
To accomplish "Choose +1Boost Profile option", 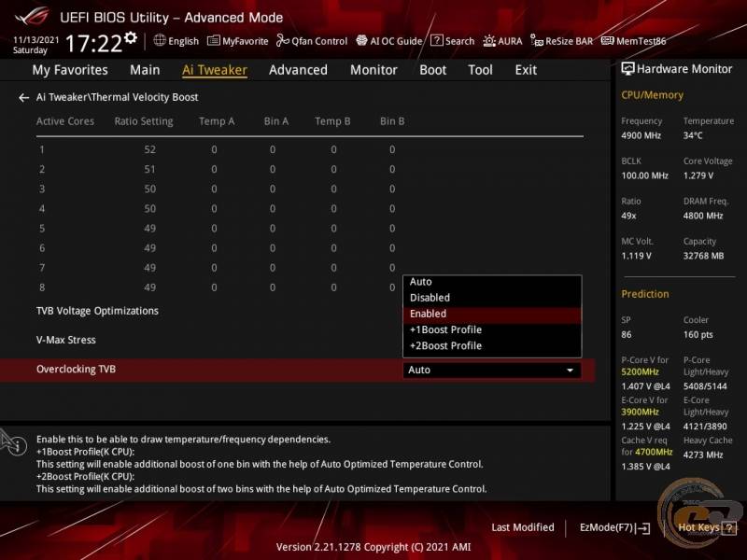I will point(492,330).
